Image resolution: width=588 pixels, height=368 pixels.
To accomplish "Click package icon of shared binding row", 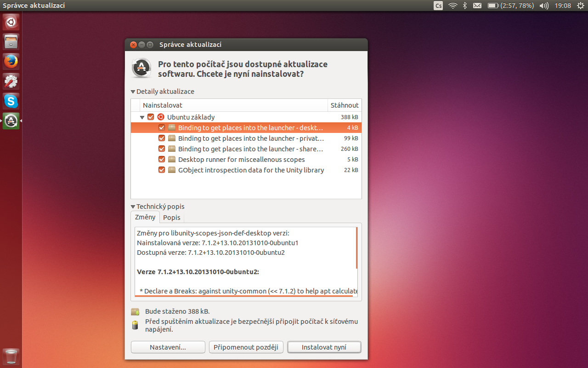I will (x=172, y=149).
